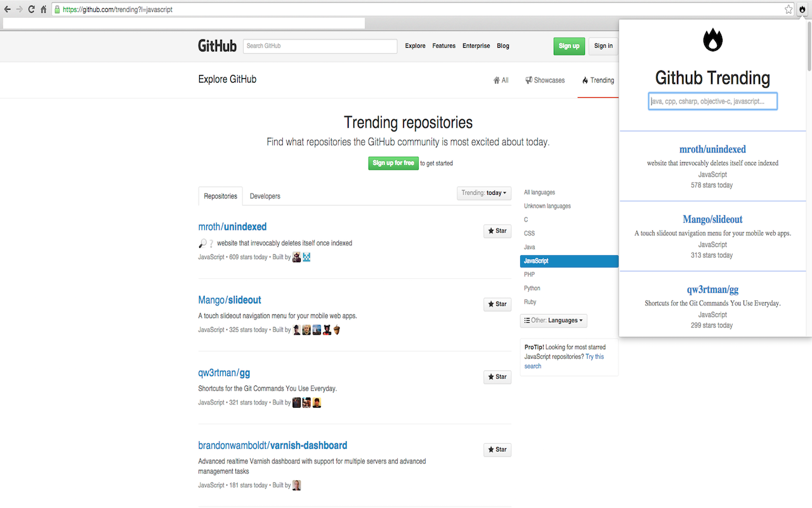Viewport: 812px width, 508px height.
Task: Open mroth/unindexed in the popup
Action: point(713,149)
